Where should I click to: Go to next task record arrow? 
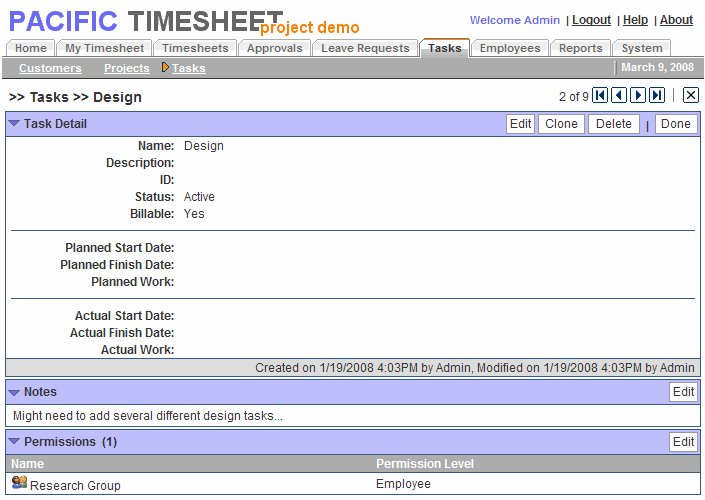[x=638, y=96]
